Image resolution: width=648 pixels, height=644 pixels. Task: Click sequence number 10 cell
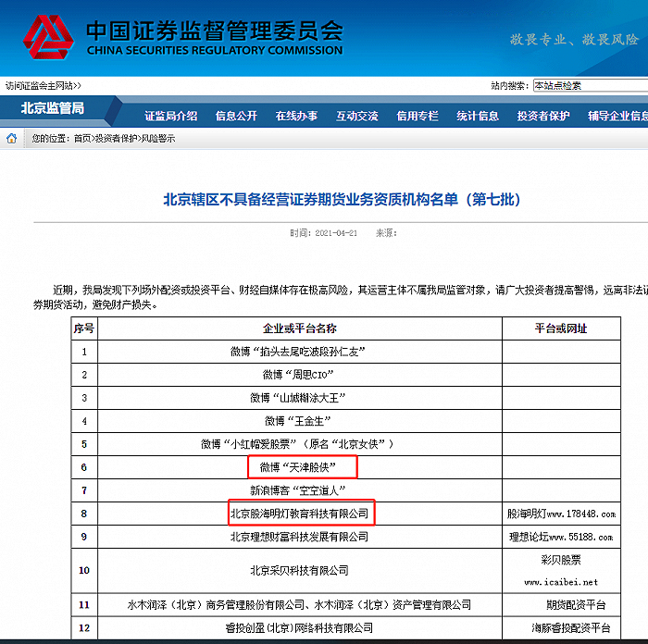tap(84, 571)
